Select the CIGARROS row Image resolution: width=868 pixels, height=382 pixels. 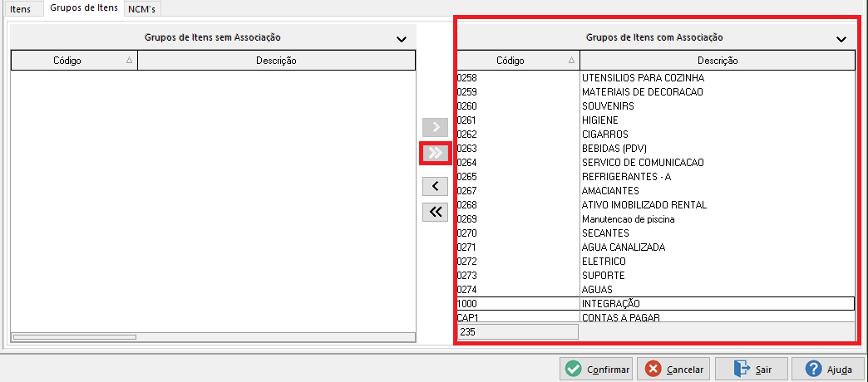(x=655, y=134)
